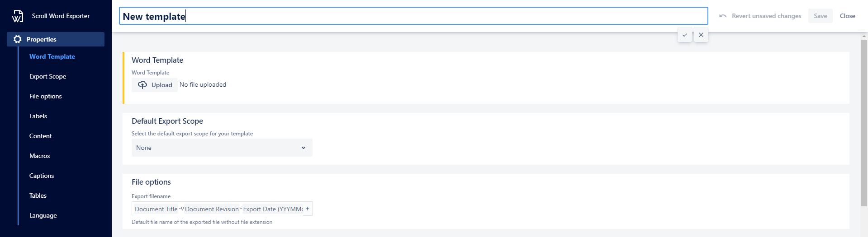Click the Properties gear icon

18,39
